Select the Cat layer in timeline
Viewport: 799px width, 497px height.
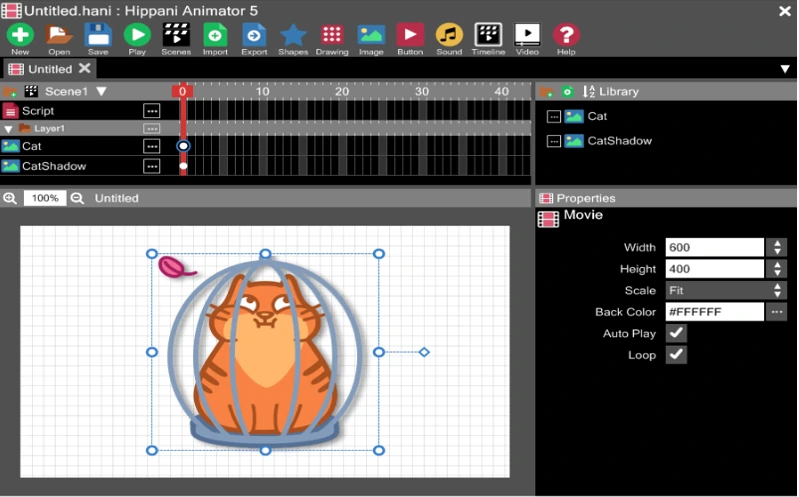pyautogui.click(x=32, y=146)
